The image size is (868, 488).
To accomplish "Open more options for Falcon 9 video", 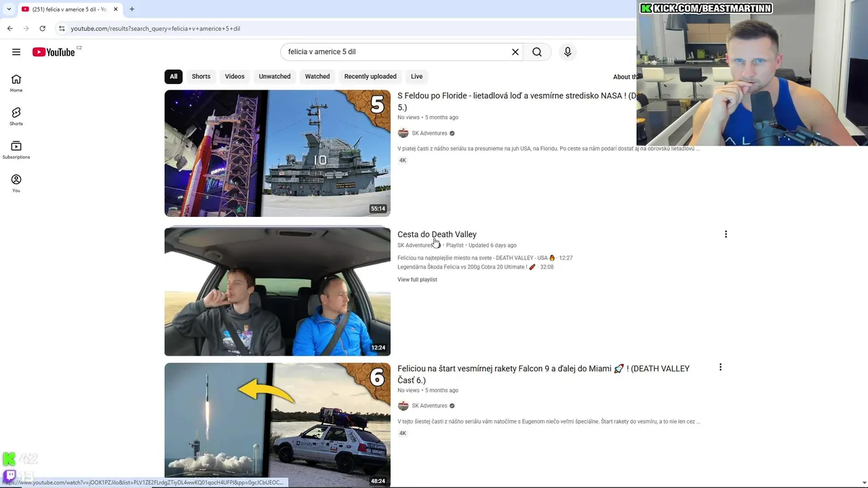I will (720, 367).
